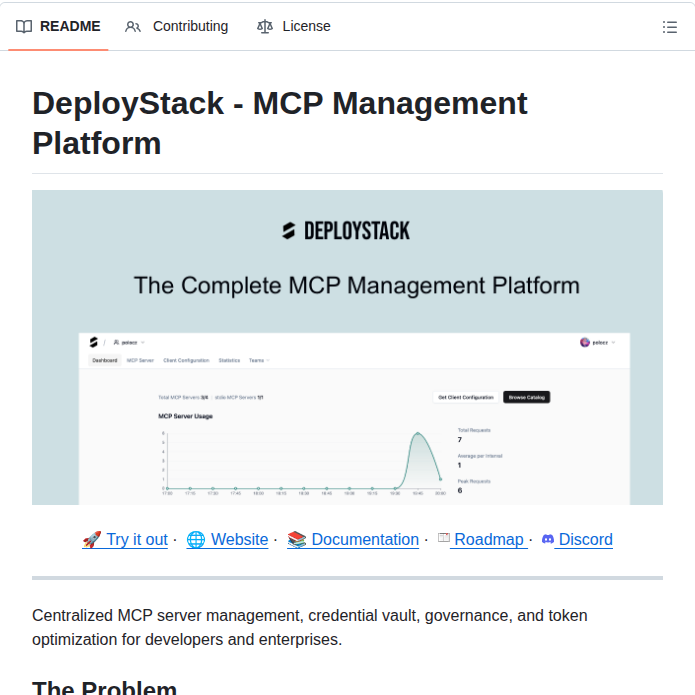The image size is (695, 695).
Task: Open the Try it out link
Action: [125, 539]
